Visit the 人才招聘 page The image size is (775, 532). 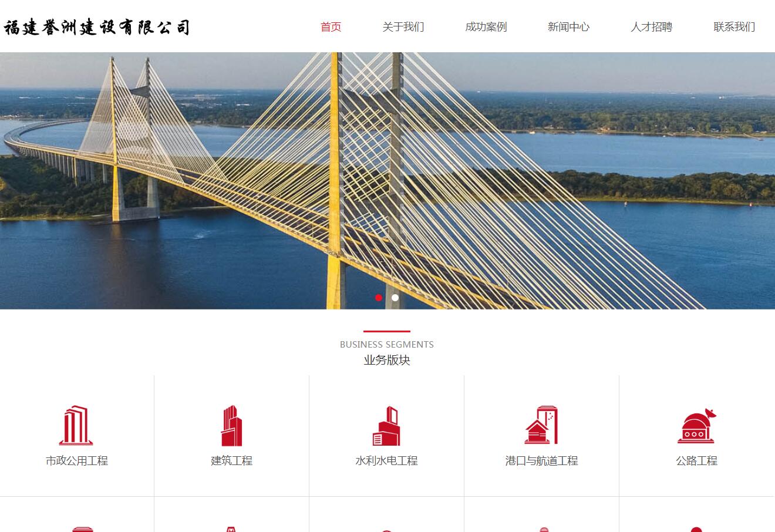pos(651,26)
